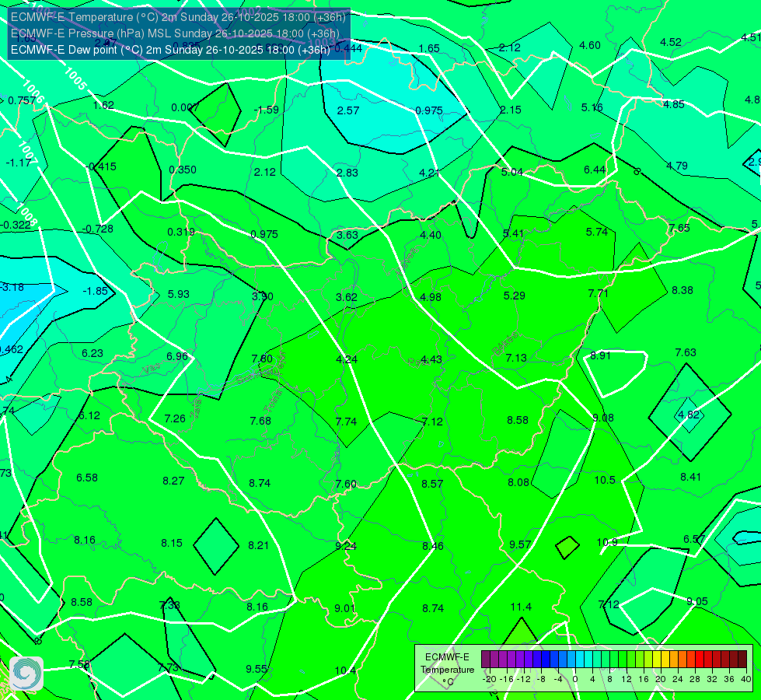Click the map value 4.98
Screen dimensions: 761x700
pyautogui.click(x=431, y=297)
